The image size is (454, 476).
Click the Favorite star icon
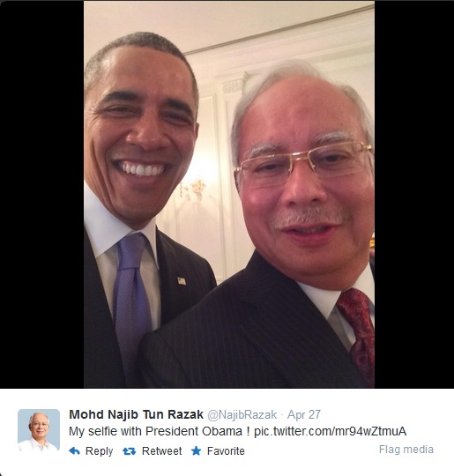click(x=197, y=450)
